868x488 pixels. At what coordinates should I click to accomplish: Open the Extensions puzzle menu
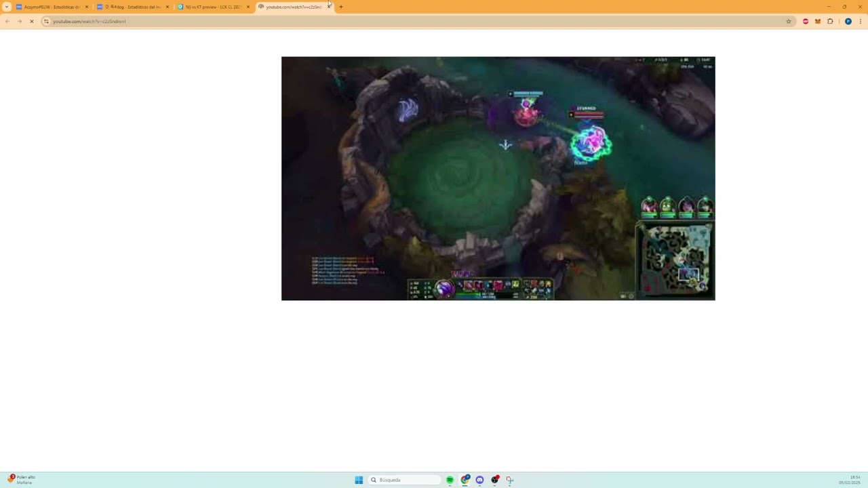coord(830,21)
